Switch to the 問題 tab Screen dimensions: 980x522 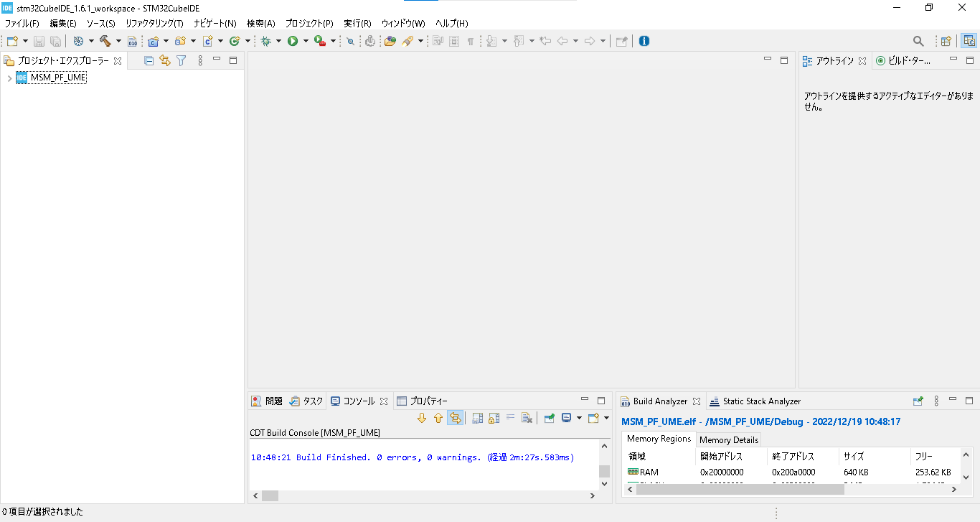click(267, 401)
